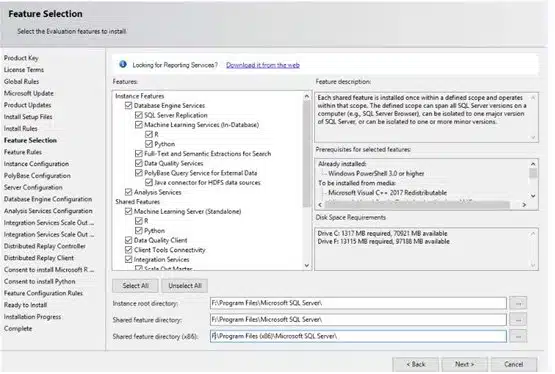The width and height of the screenshot is (555, 374).
Task: Click features list scroll-down arrow
Action: pyautogui.click(x=307, y=265)
